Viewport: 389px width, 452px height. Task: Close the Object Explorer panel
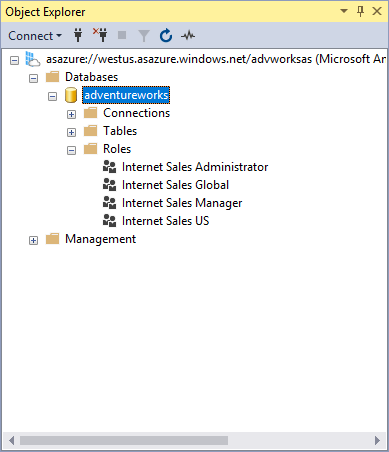tap(377, 11)
